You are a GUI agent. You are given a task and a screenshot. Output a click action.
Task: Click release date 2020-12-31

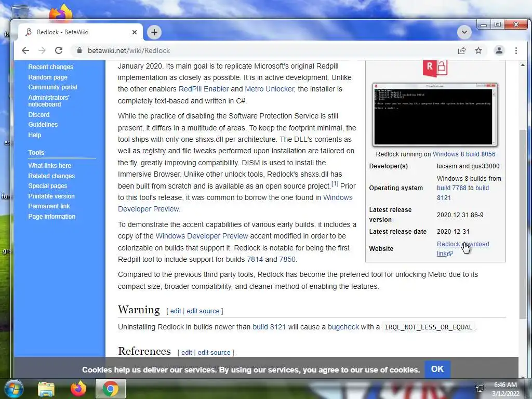(453, 231)
